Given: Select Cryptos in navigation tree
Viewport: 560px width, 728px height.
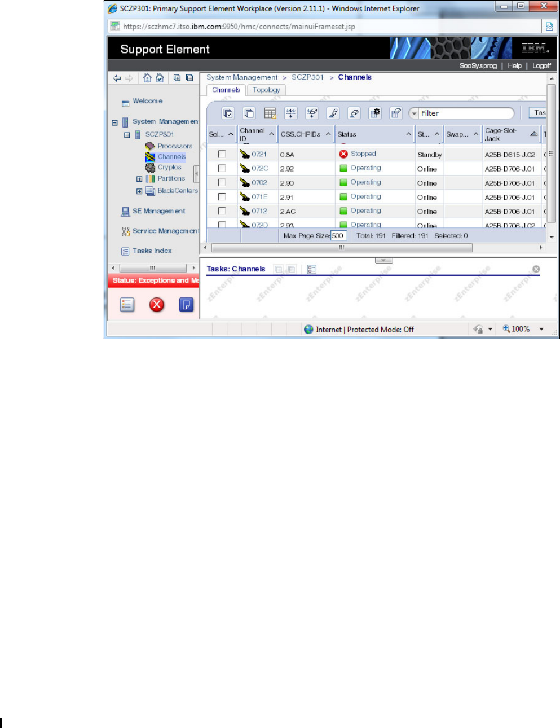Looking at the screenshot, I should tap(169, 168).
